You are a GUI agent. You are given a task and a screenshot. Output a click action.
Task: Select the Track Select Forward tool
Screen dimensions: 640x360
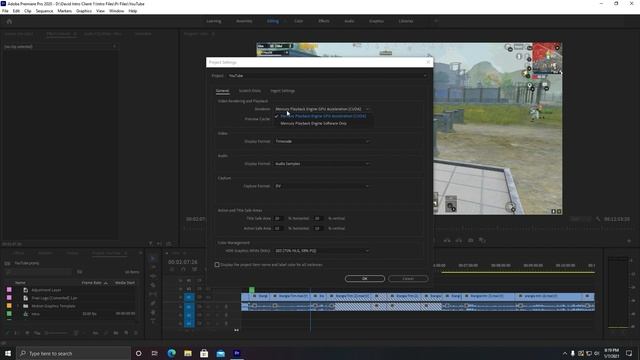[x=153, y=267]
